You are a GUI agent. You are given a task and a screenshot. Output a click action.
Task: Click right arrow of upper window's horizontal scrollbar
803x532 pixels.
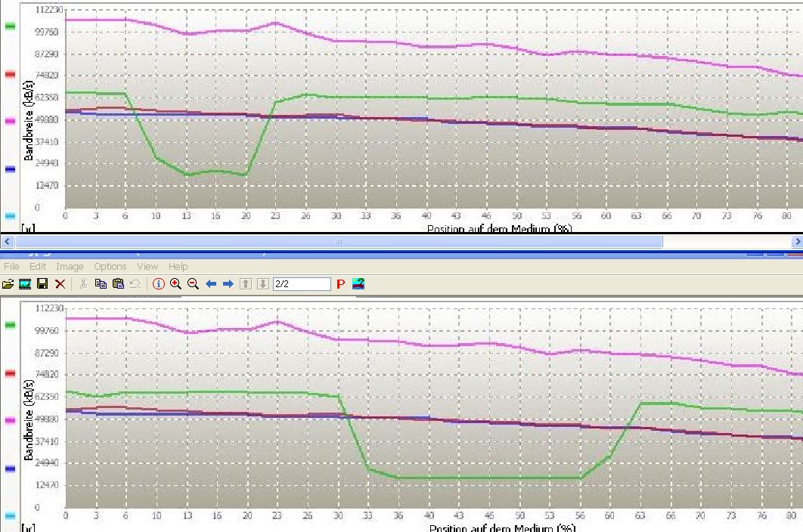797,241
